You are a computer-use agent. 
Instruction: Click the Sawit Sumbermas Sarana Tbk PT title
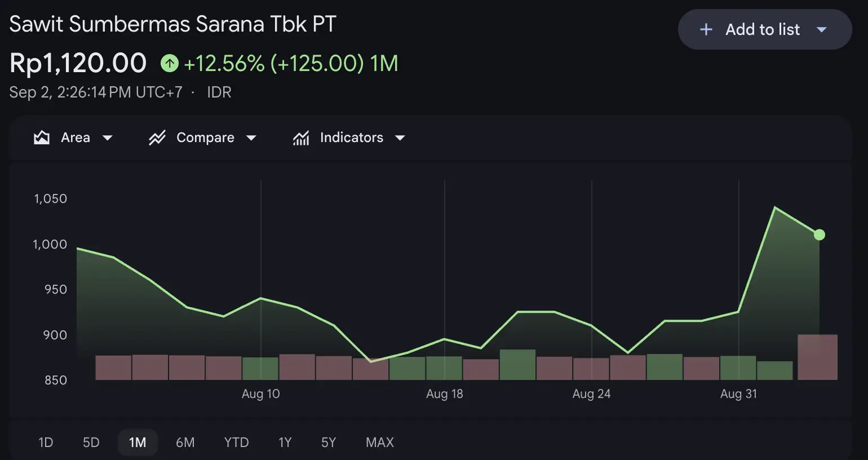pyautogui.click(x=173, y=24)
